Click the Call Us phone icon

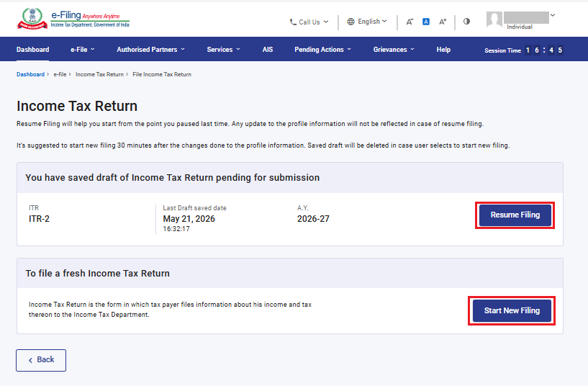click(x=293, y=22)
